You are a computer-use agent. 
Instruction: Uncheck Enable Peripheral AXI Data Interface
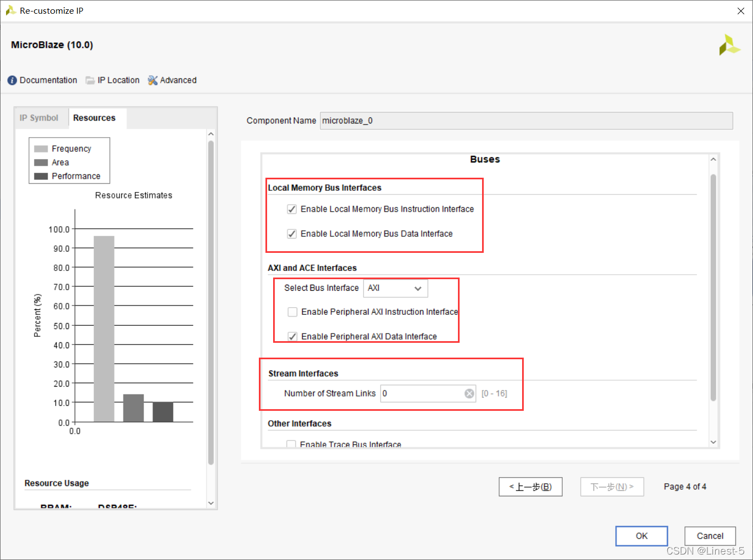pos(293,336)
